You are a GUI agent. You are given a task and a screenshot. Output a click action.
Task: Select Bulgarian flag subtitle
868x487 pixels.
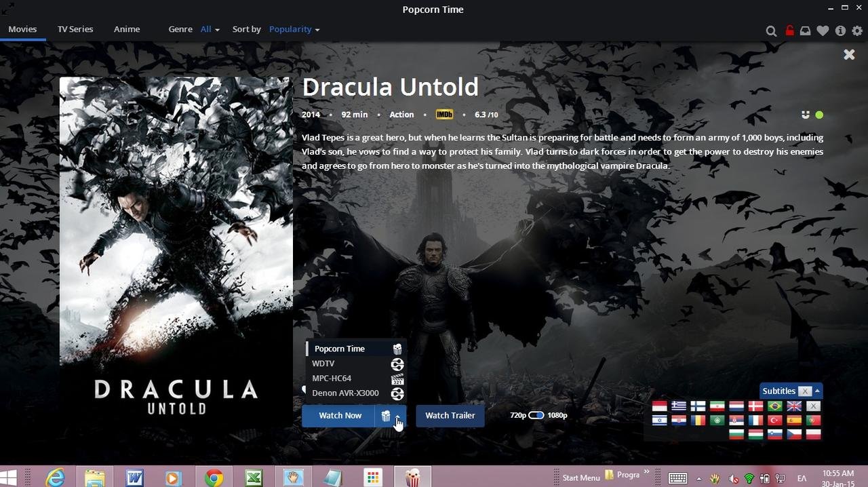tap(736, 435)
